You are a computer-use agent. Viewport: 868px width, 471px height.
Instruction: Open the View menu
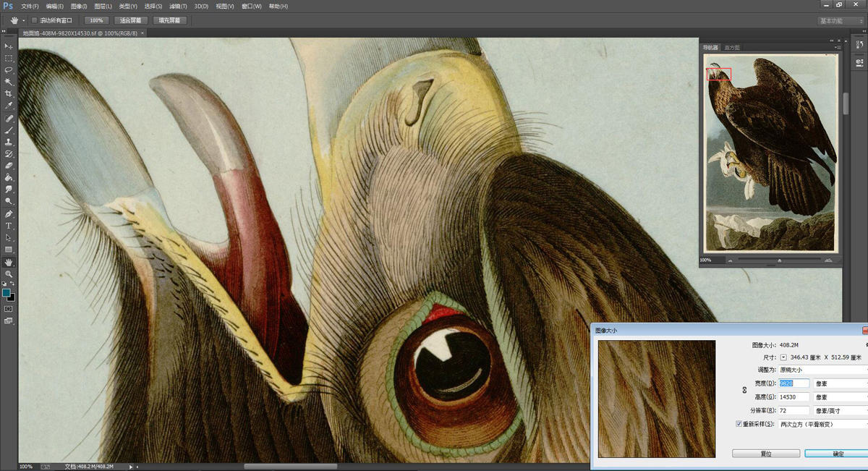225,6
